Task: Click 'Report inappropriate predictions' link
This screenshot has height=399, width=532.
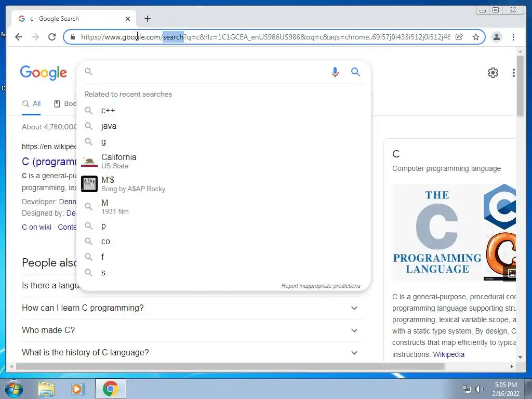Action: click(x=321, y=286)
